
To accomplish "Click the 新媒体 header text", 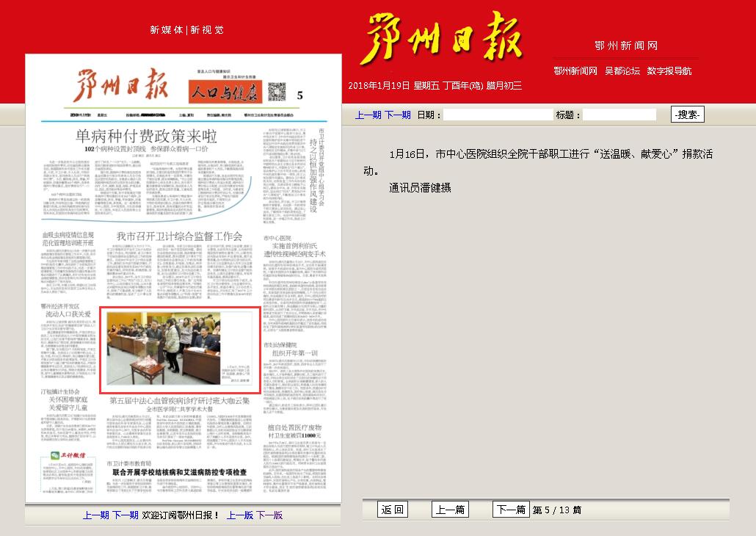I will point(167,30).
